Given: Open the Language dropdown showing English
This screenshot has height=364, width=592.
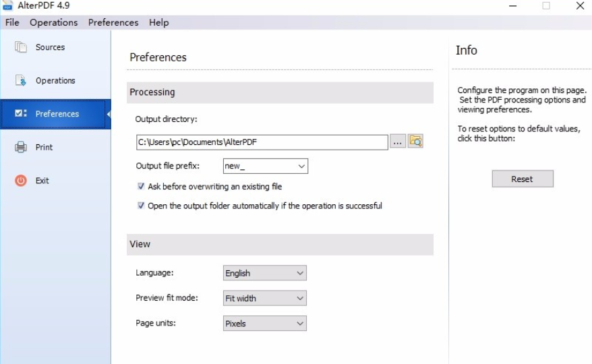Looking at the screenshot, I should point(265,273).
